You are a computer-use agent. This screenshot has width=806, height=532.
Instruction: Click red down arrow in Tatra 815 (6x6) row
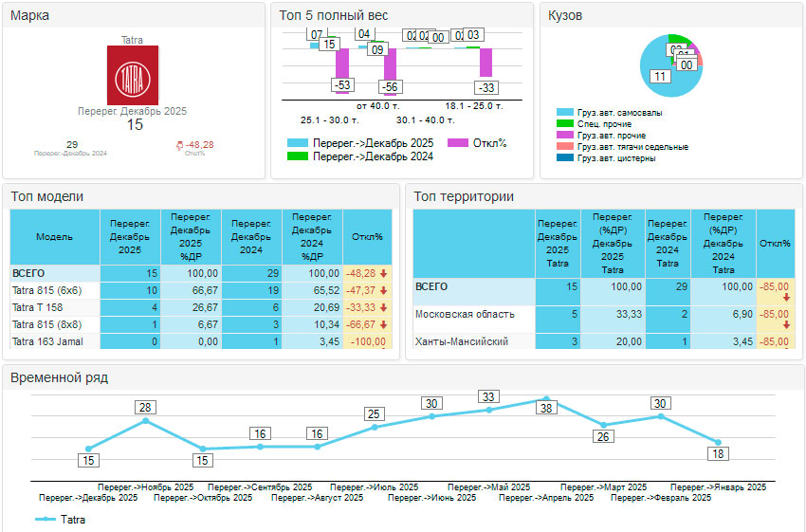click(x=383, y=290)
